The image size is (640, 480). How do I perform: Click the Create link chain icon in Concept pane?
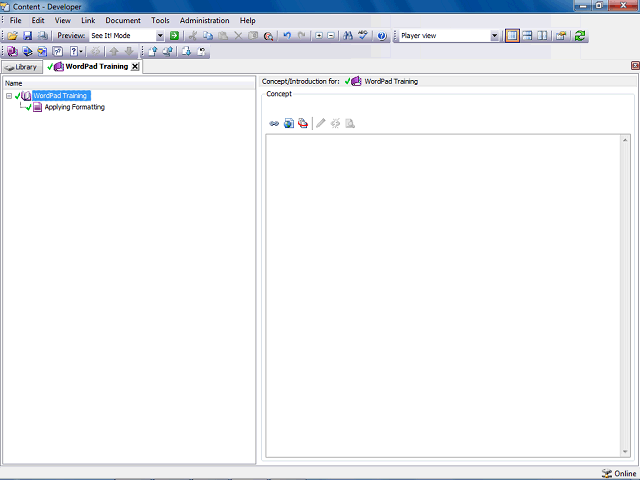pos(274,123)
